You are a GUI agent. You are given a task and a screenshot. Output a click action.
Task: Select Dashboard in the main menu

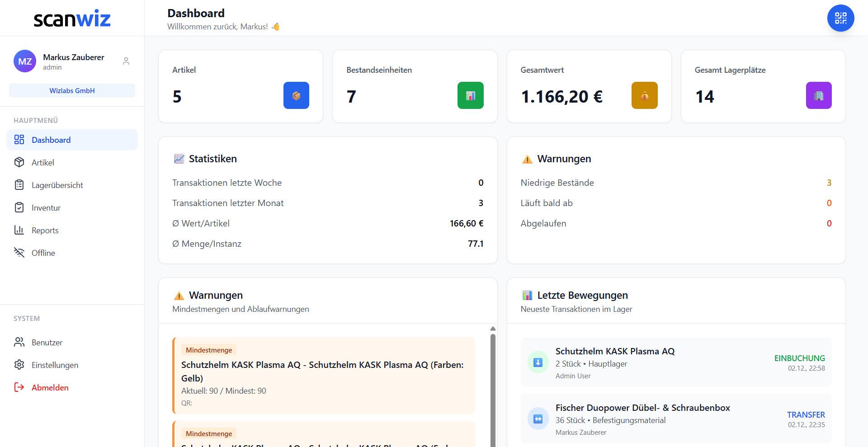(51, 140)
